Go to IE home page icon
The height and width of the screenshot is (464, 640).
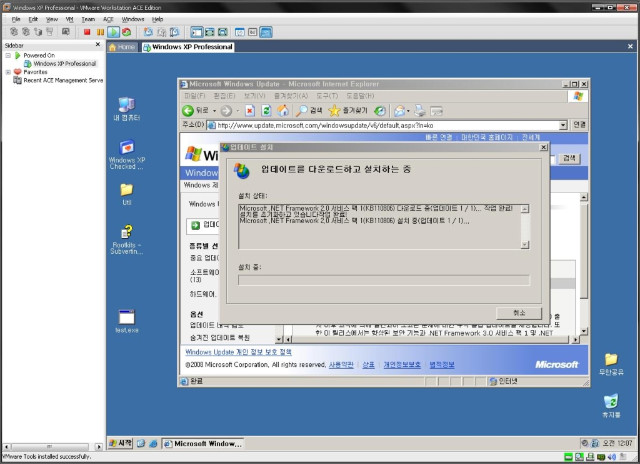(283, 111)
